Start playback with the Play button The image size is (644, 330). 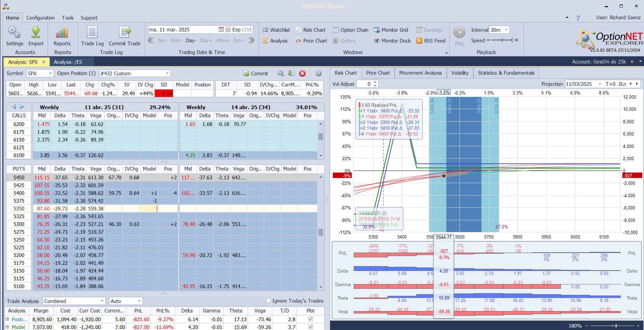coord(460,36)
